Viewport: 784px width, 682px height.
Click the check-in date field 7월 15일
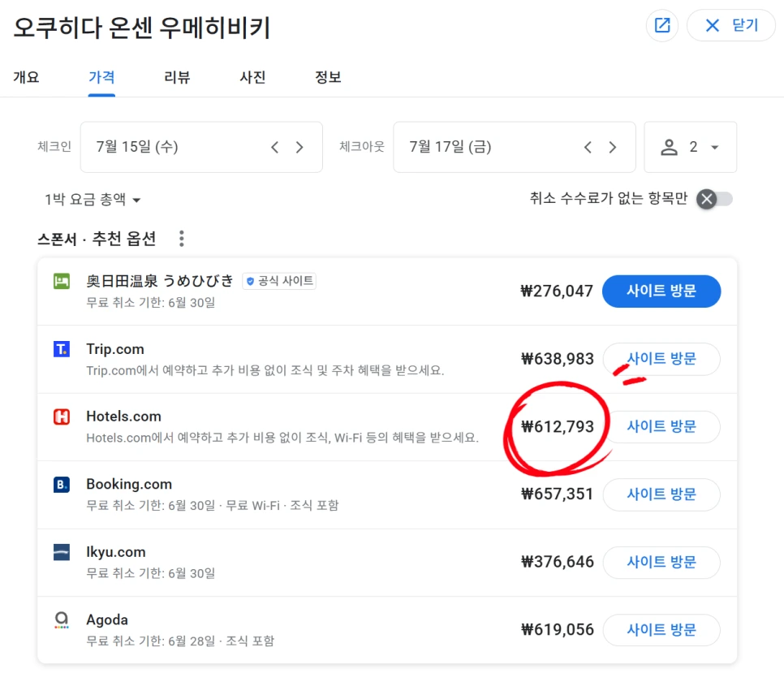click(x=201, y=147)
